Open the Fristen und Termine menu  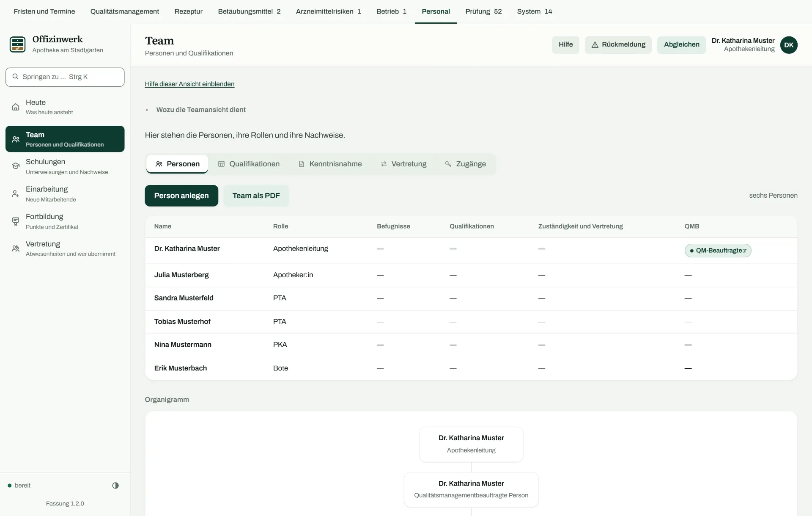[x=44, y=11]
